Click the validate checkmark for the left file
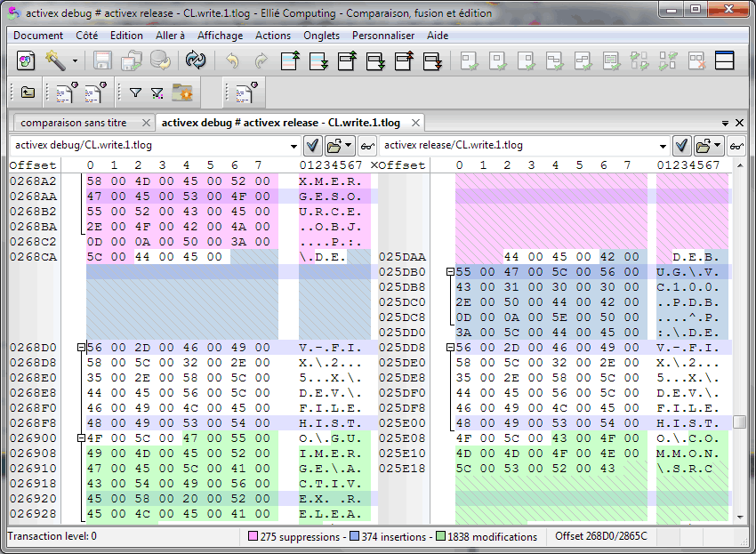The height and width of the screenshot is (554, 756). (x=314, y=145)
